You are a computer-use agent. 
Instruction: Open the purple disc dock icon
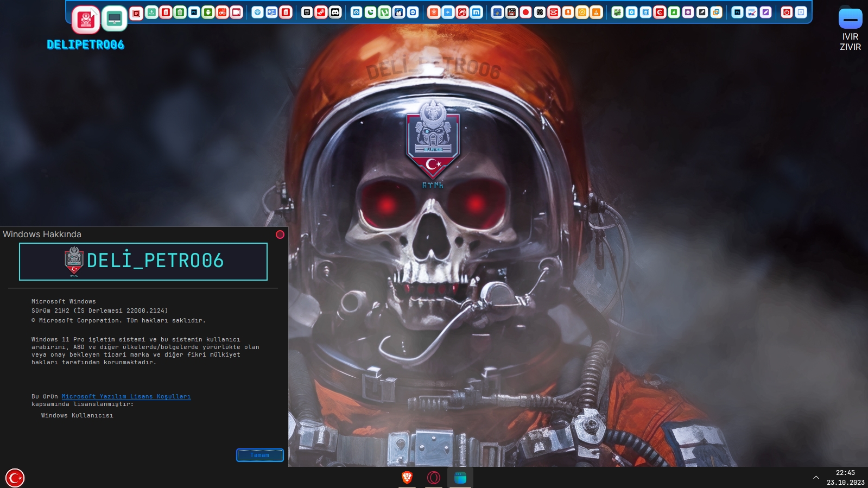[688, 12]
